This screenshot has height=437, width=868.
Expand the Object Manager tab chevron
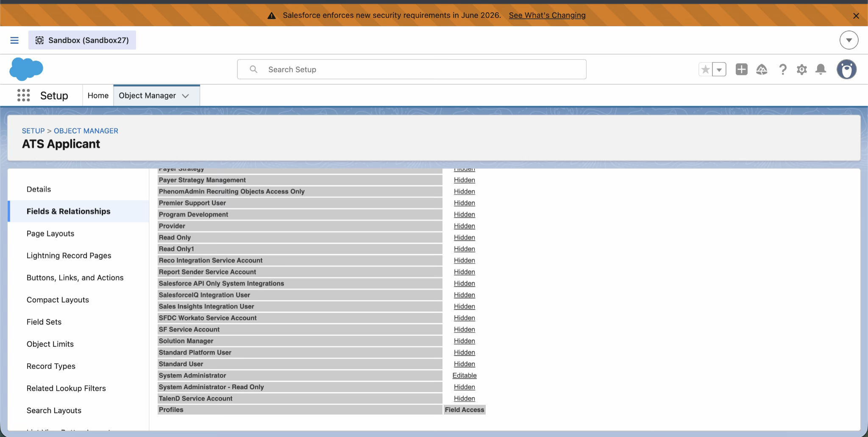coord(186,96)
